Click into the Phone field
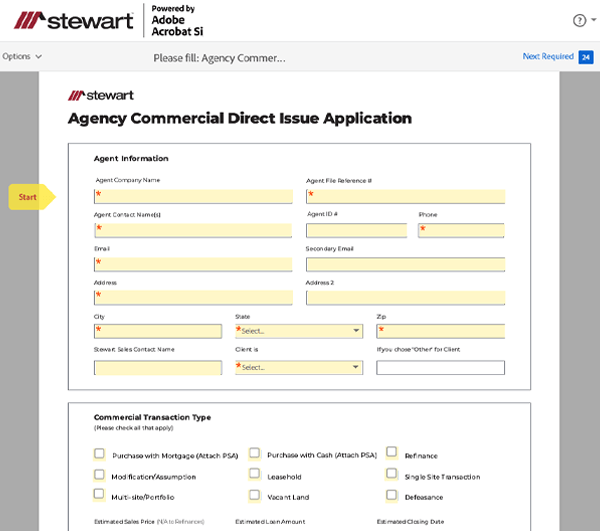This screenshot has height=531, width=600. tap(461, 230)
